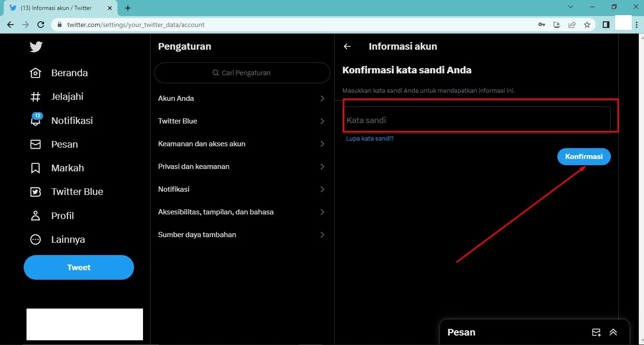Open the tab search dropdown arrow
The width and height of the screenshot is (644, 345).
(x=571, y=7)
